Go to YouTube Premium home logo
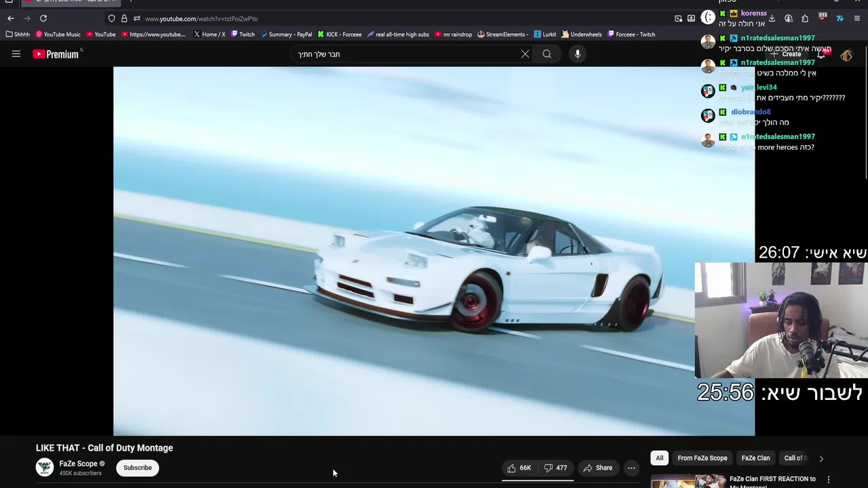 pyautogui.click(x=56, y=54)
